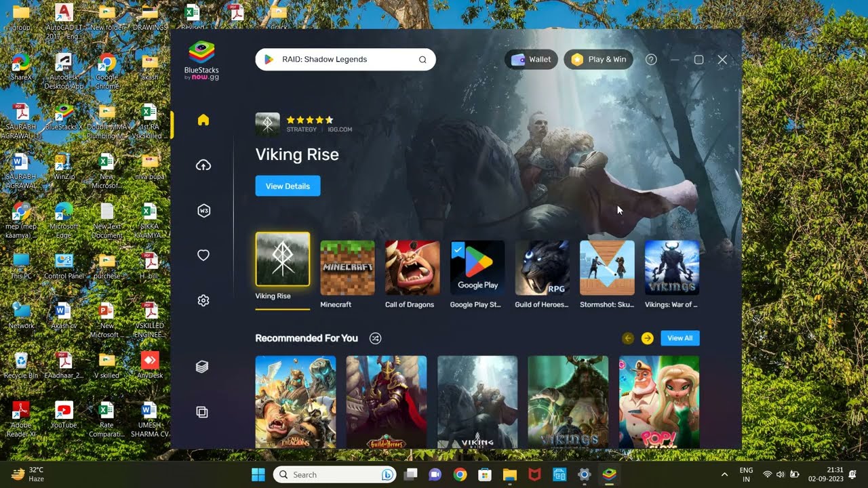The height and width of the screenshot is (488, 868).
Task: Open the Wallet button
Action: (532, 60)
